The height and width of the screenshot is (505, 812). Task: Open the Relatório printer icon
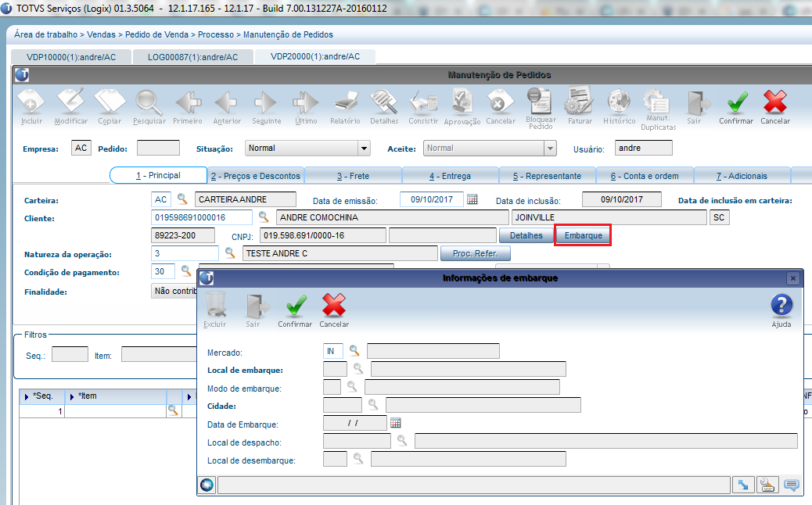tap(346, 106)
